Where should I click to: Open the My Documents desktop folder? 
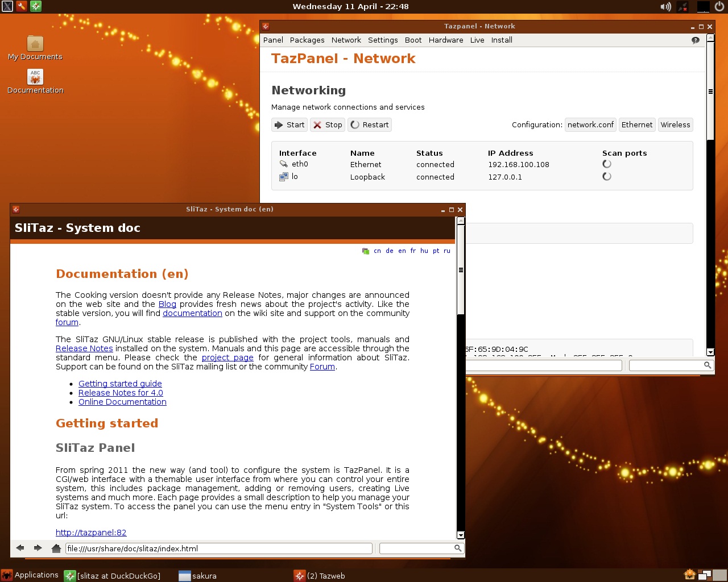click(x=35, y=48)
